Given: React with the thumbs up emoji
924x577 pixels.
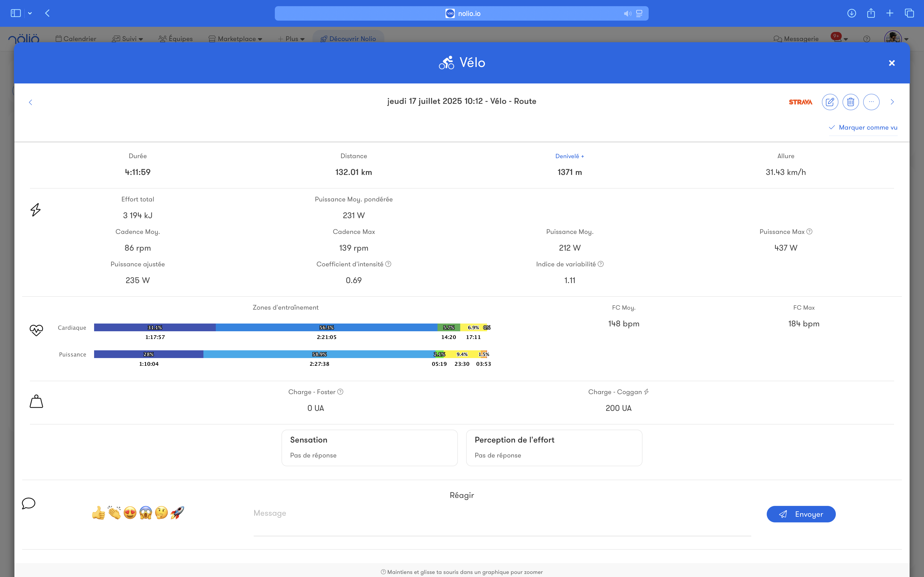Looking at the screenshot, I should (98, 513).
